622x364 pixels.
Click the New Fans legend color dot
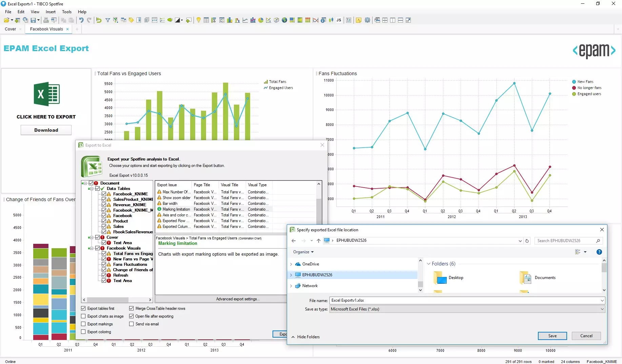coord(574,82)
